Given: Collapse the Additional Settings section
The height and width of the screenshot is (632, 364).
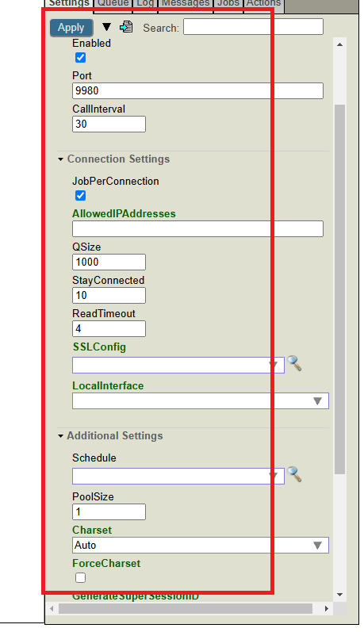Looking at the screenshot, I should coord(110,435).
